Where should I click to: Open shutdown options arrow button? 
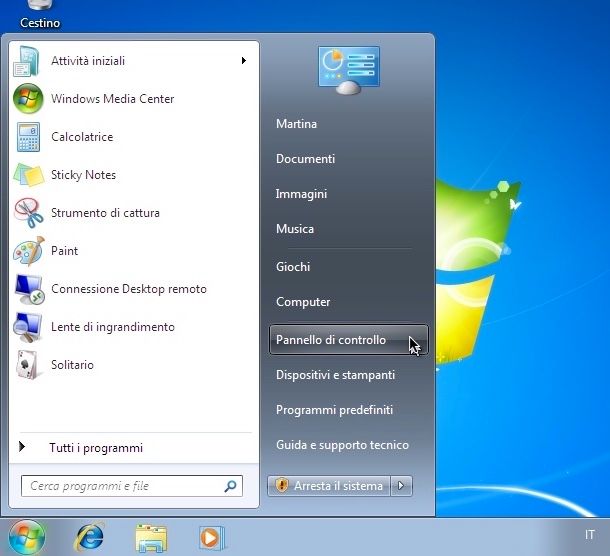click(401, 486)
